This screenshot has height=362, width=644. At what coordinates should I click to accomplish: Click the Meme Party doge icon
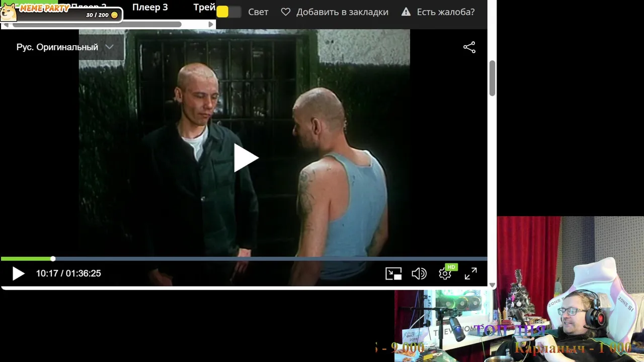[x=8, y=12]
